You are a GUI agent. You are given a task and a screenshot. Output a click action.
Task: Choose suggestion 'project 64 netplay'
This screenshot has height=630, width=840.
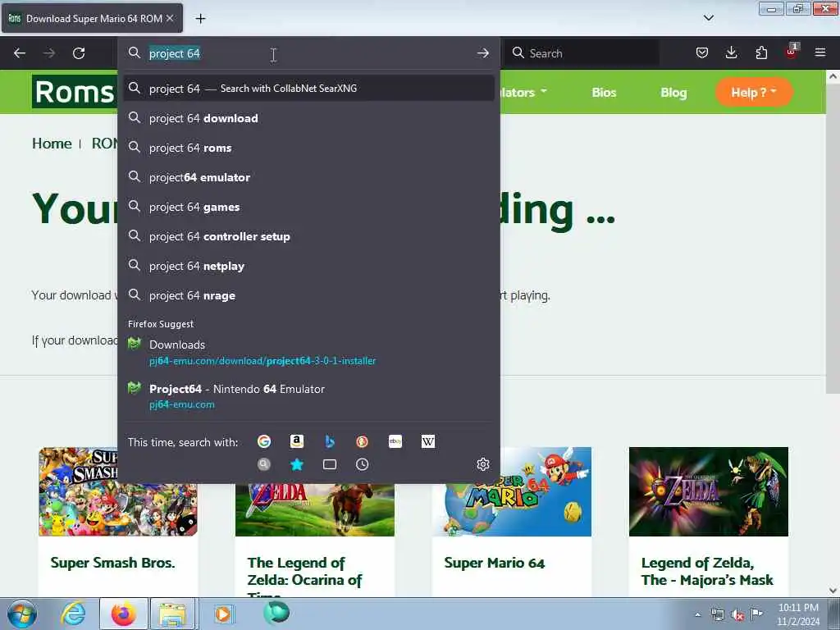309,266
